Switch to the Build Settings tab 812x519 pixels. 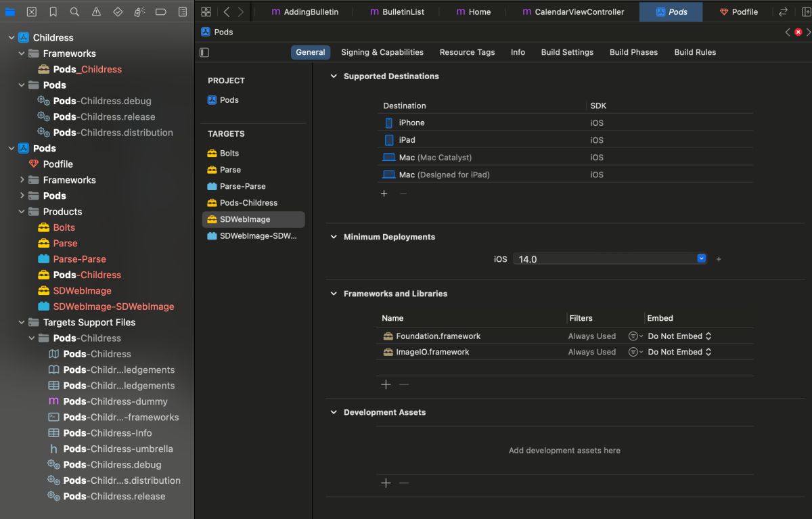[x=567, y=52]
